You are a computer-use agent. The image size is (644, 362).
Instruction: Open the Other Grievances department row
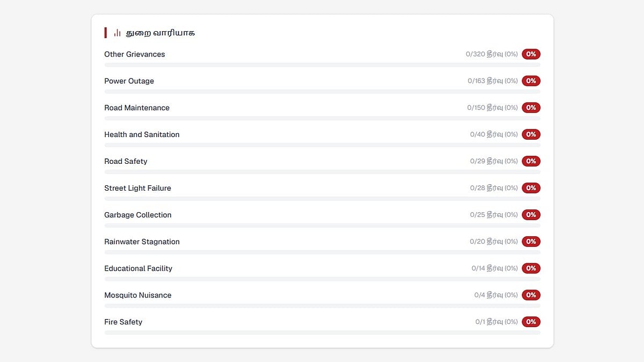(322, 57)
